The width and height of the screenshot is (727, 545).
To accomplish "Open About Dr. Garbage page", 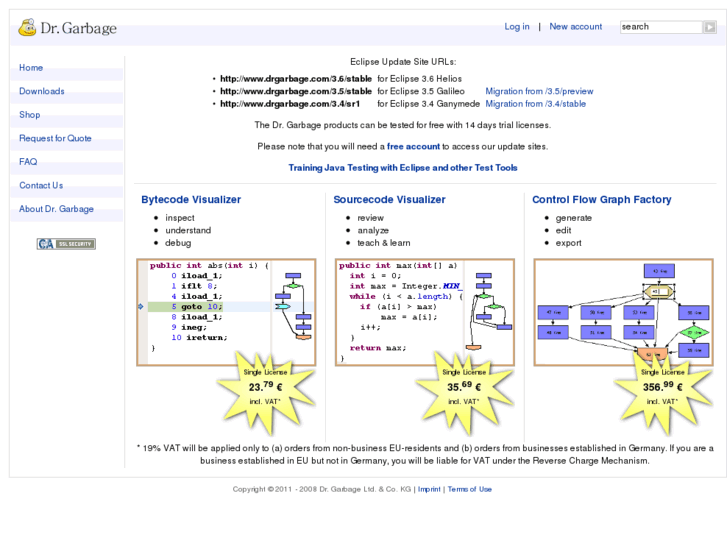I will 56,209.
